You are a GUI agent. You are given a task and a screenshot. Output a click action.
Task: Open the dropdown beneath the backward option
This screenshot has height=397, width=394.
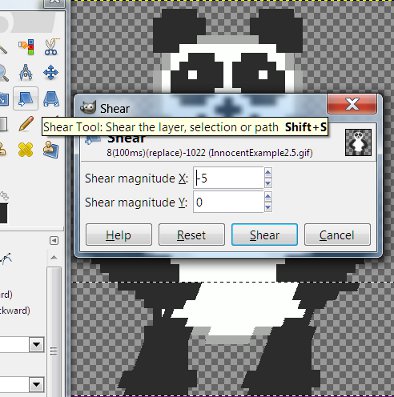click(x=36, y=344)
